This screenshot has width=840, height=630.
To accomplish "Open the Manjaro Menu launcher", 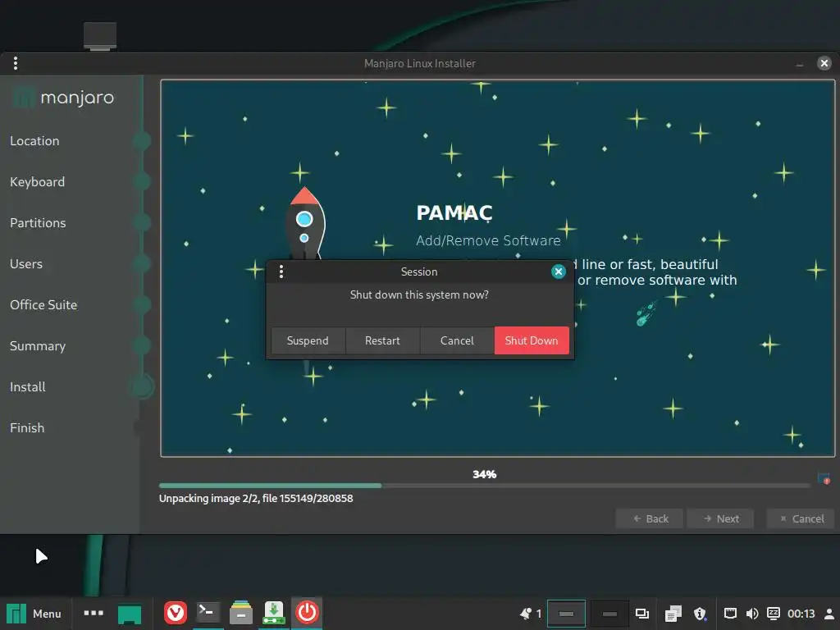I will coord(34,614).
